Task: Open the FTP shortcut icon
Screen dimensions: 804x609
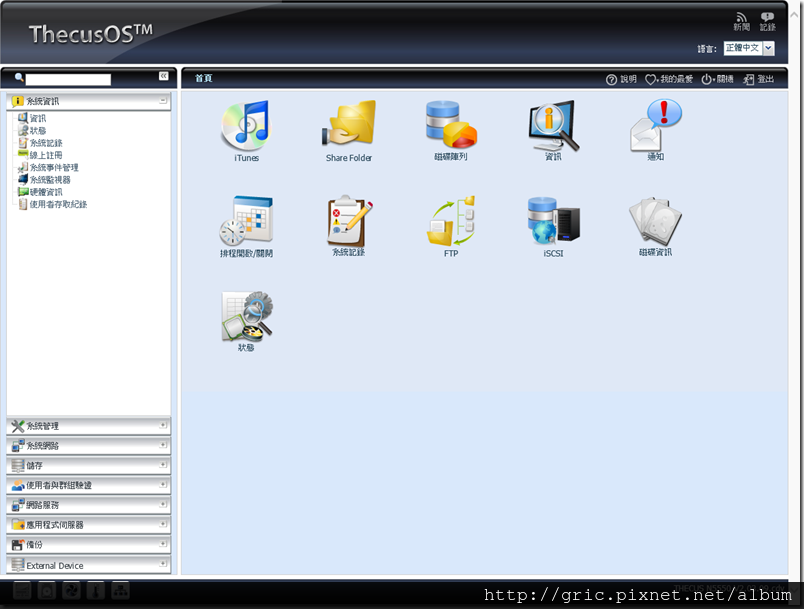Action: click(x=451, y=221)
